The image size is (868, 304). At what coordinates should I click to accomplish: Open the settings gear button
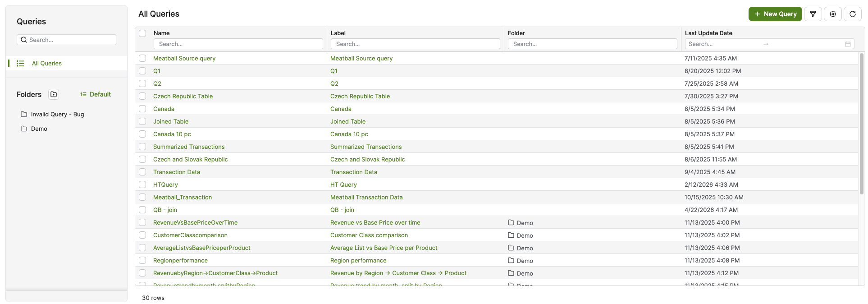coord(833,14)
